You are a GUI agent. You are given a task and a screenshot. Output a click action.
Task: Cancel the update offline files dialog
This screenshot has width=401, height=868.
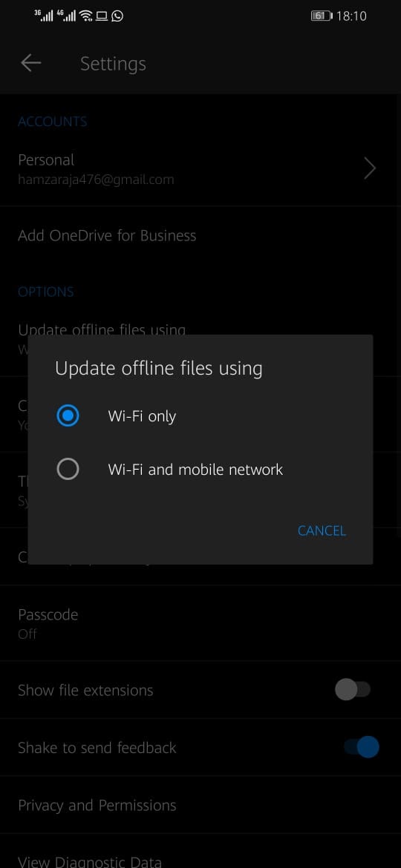pyautogui.click(x=322, y=530)
